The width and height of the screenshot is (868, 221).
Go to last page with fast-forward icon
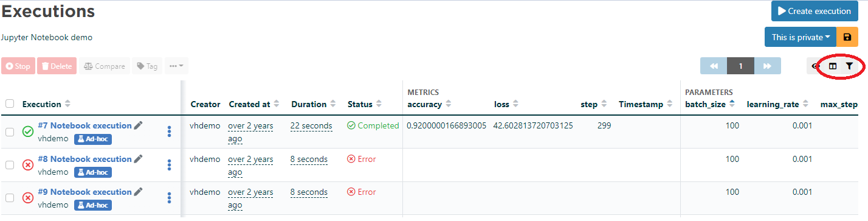click(767, 66)
